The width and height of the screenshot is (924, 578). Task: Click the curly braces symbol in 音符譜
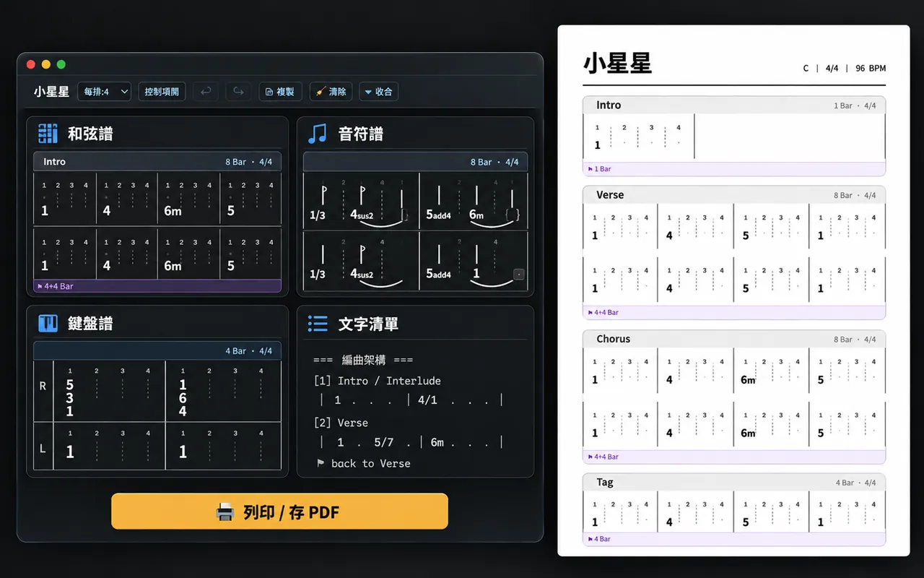pyautogui.click(x=513, y=215)
